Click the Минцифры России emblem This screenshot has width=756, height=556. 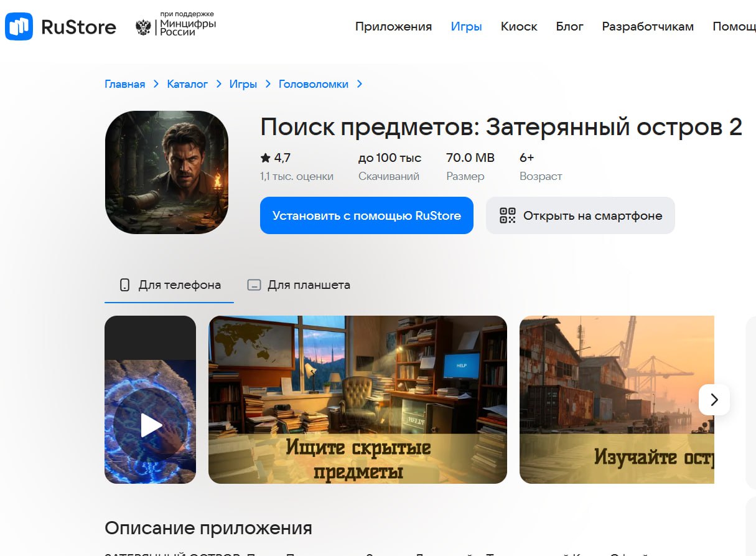[143, 27]
